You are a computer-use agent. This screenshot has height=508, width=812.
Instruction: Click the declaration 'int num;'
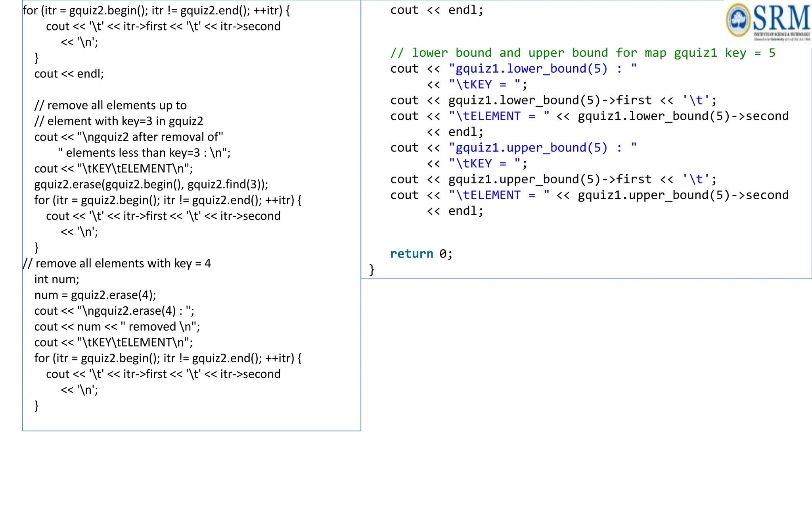[57, 280]
